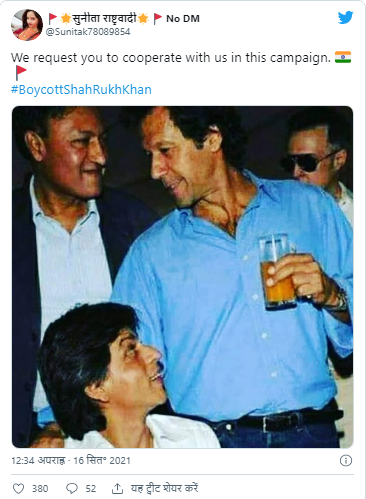Select the यह ट्वीट शेयर करें share link
The image size is (366, 499).
tap(164, 488)
